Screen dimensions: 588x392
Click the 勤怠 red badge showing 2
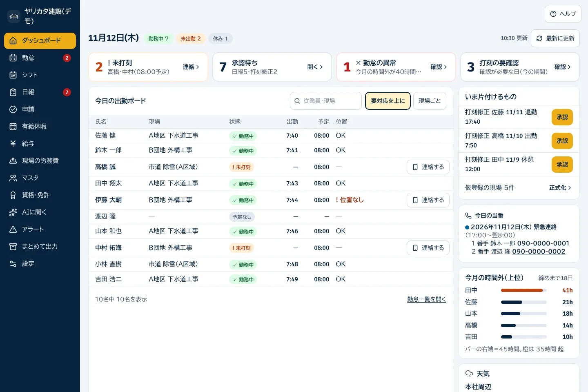tap(67, 58)
